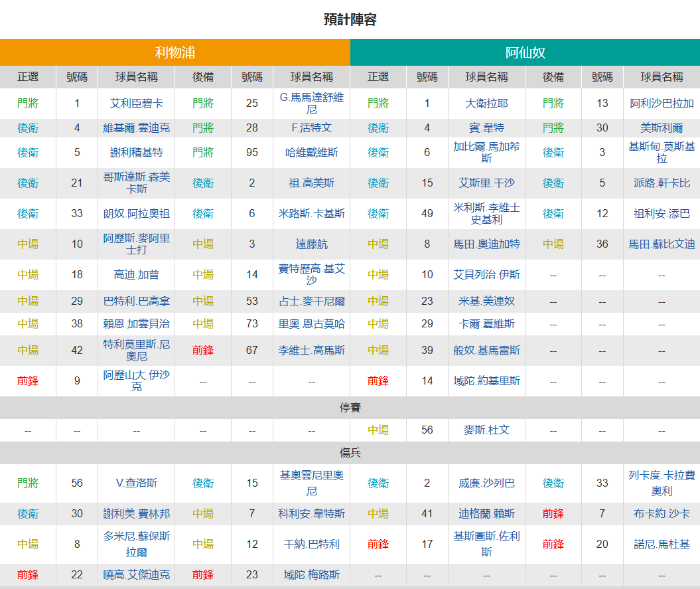Open the 高迪.加普 link
Screen dimensions: 700x589
coord(136,274)
